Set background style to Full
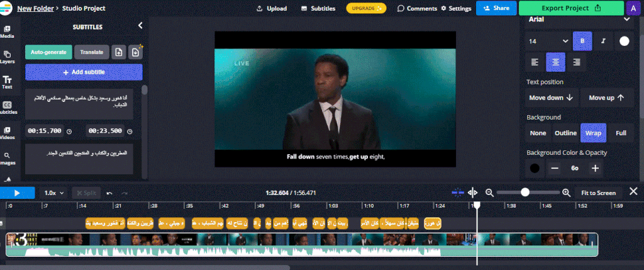The width and height of the screenshot is (644, 270). [x=621, y=133]
